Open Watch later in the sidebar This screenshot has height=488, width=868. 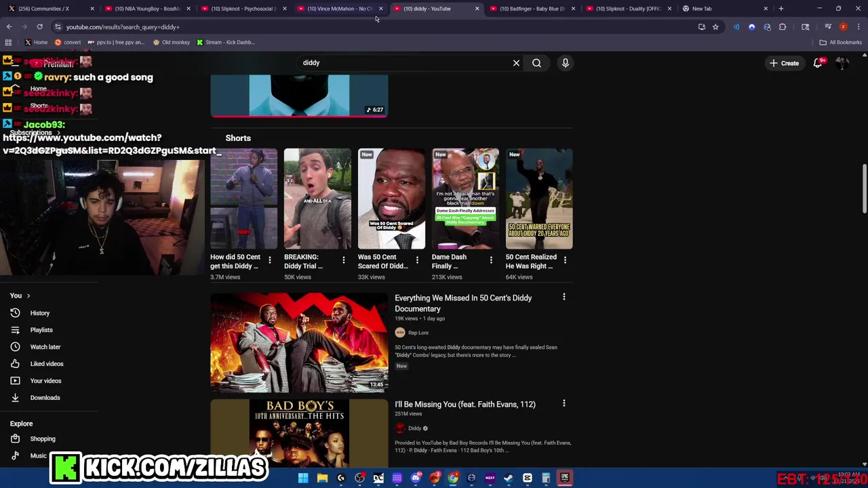click(x=45, y=347)
